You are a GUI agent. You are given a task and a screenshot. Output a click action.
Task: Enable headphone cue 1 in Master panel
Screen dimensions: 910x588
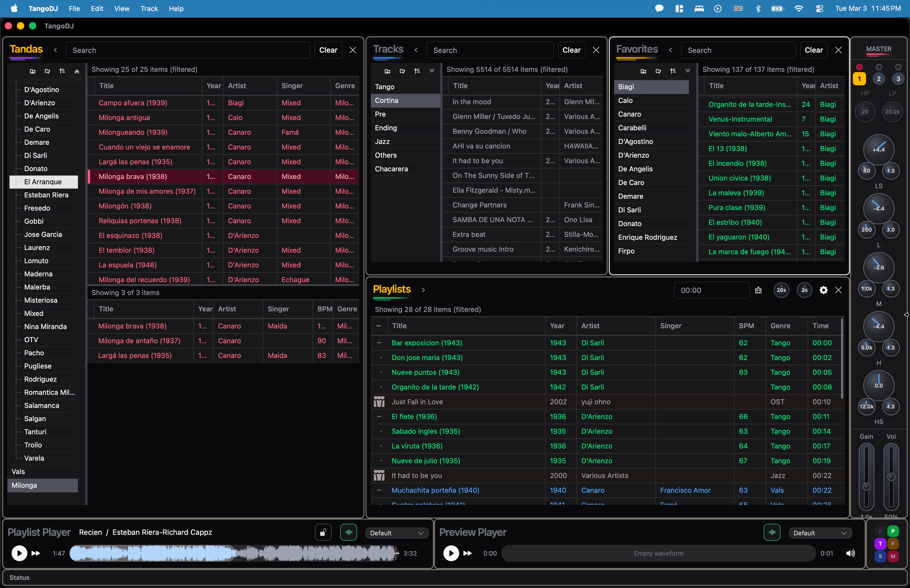[x=859, y=79]
